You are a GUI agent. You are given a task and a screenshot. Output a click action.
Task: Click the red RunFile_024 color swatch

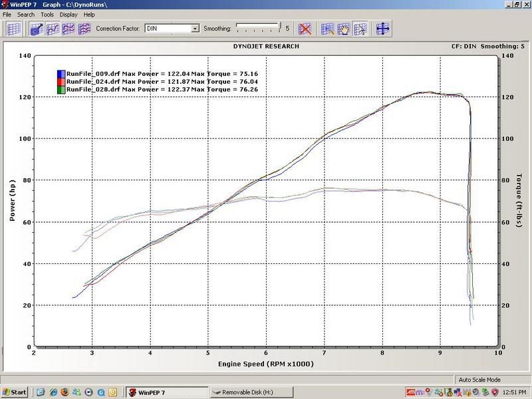(x=61, y=82)
